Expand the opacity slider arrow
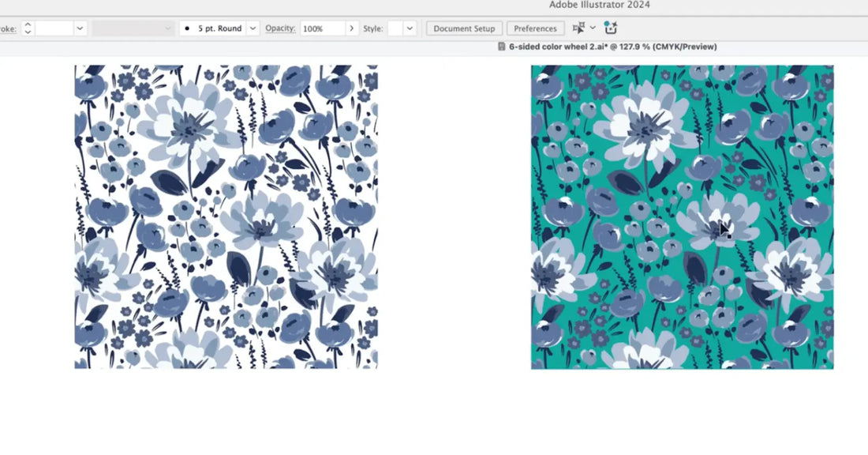This screenshot has height=455, width=868. [x=352, y=28]
